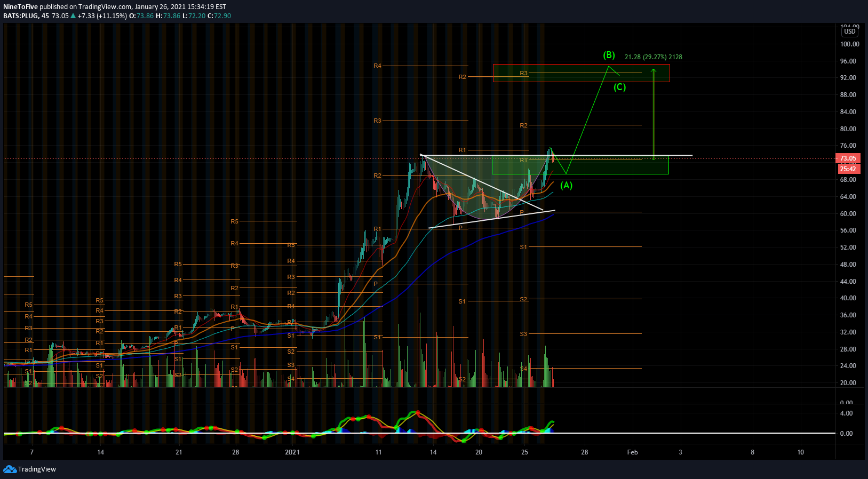Click 64.00 on the price axis
The width and height of the screenshot is (868, 479).
click(x=848, y=197)
